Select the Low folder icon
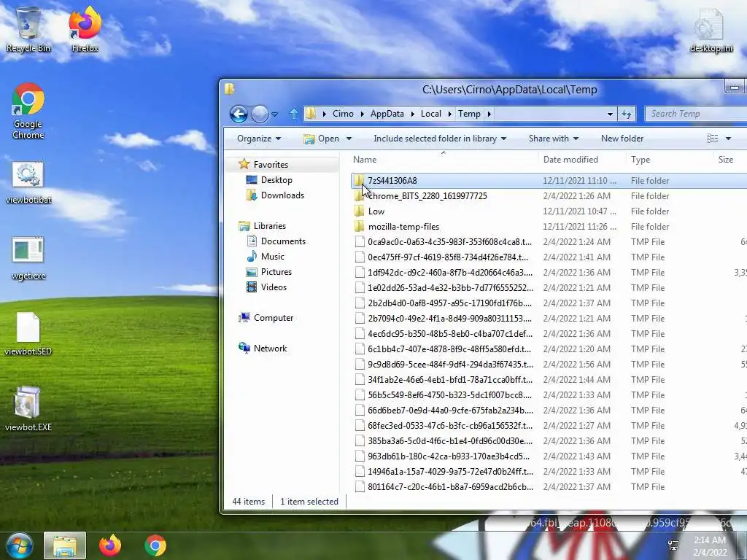747x560 pixels. click(x=359, y=211)
